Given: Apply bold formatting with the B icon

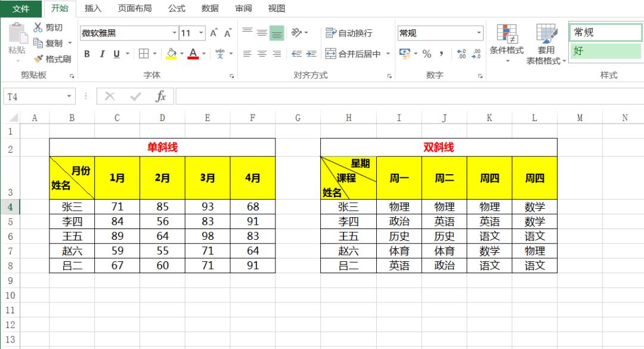Looking at the screenshot, I should [x=86, y=54].
